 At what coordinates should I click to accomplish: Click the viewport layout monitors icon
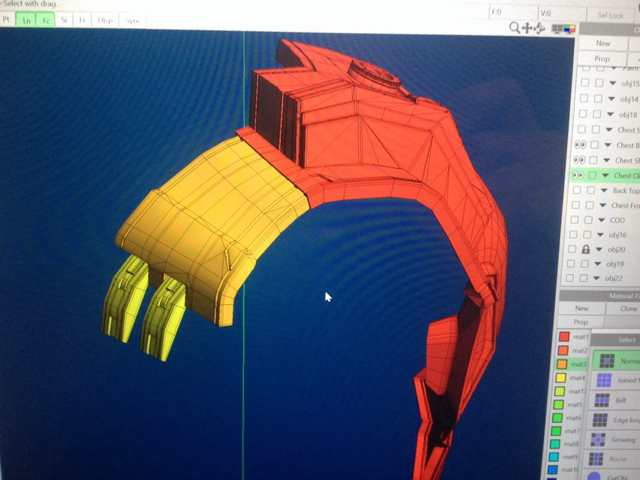pos(557,29)
